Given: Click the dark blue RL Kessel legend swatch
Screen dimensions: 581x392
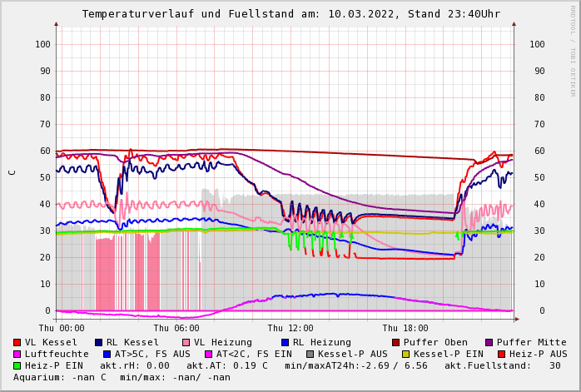Looking at the screenshot, I should pos(99,342).
